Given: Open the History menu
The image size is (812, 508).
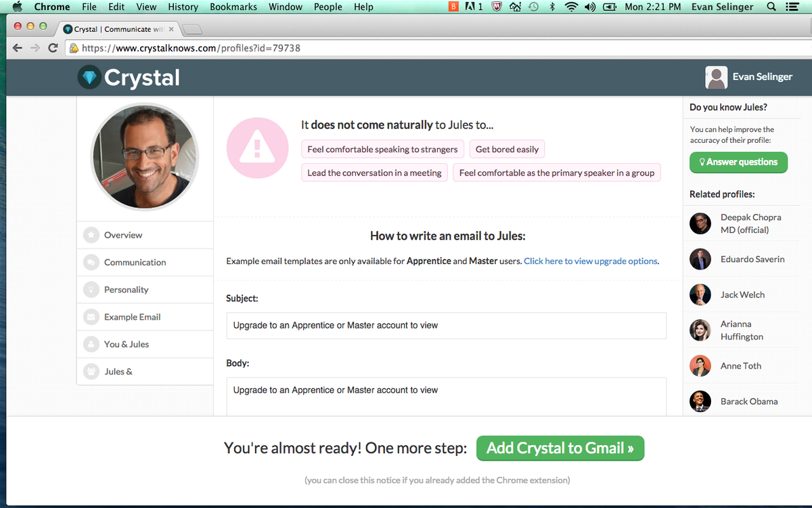Looking at the screenshot, I should pyautogui.click(x=183, y=7).
